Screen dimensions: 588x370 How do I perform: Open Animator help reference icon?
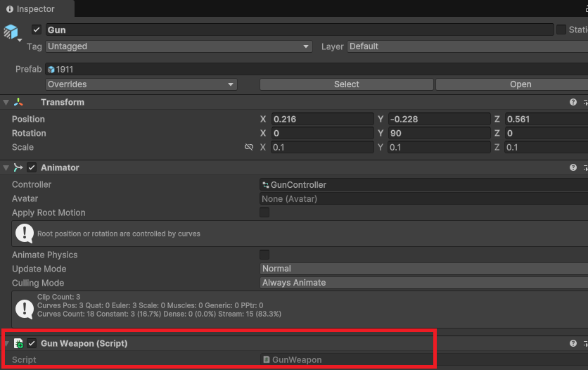point(573,167)
